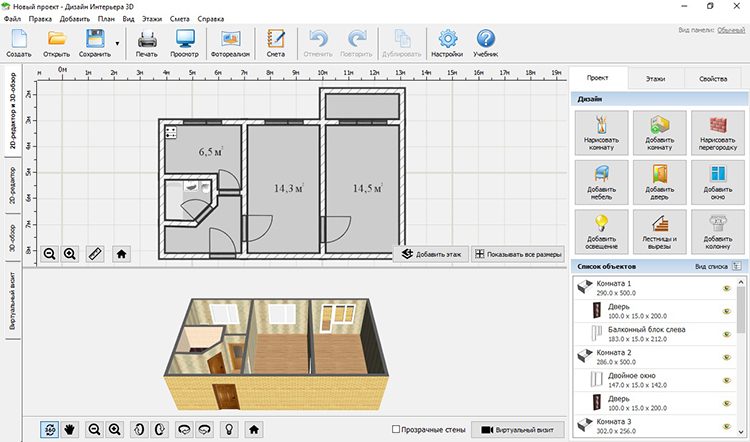
Task: Click the ruler measure tool in 2D view
Action: coord(94,254)
